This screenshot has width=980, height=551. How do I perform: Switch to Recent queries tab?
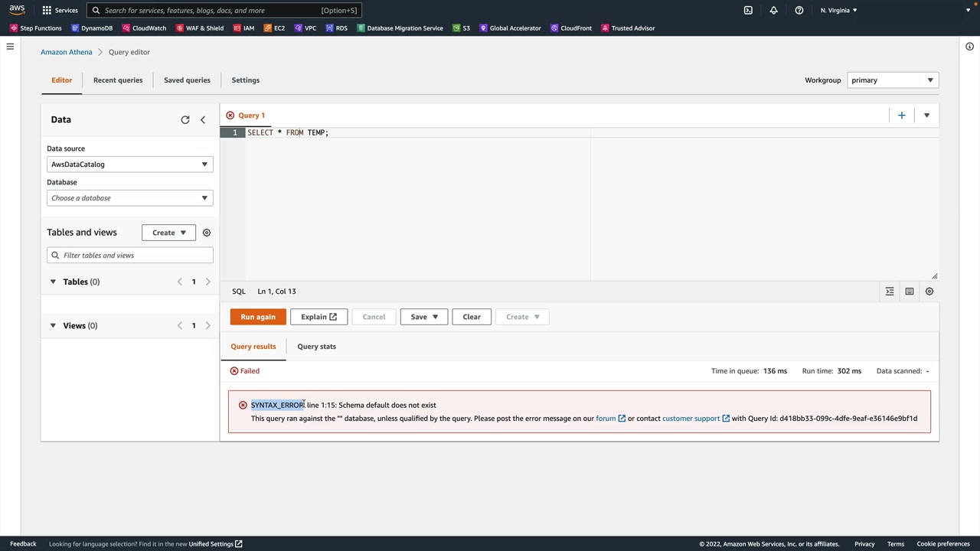point(118,80)
